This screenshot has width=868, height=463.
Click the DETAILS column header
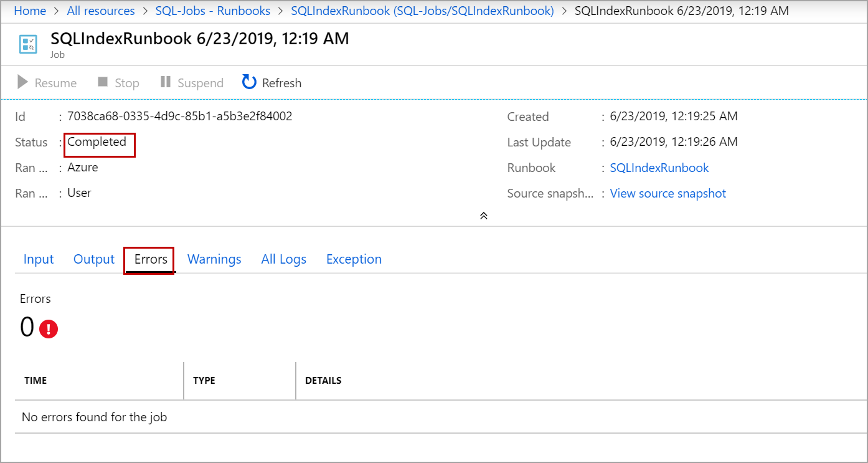(323, 381)
